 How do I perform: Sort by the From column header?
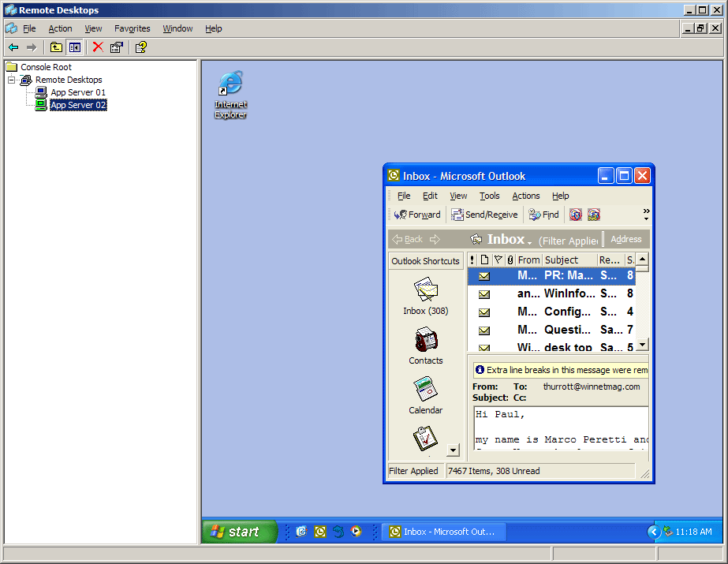[x=528, y=260]
